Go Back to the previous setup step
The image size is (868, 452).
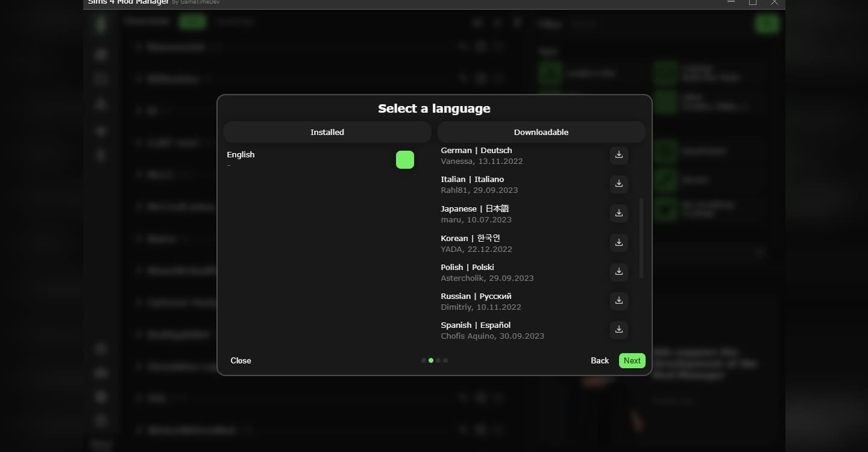(600, 360)
